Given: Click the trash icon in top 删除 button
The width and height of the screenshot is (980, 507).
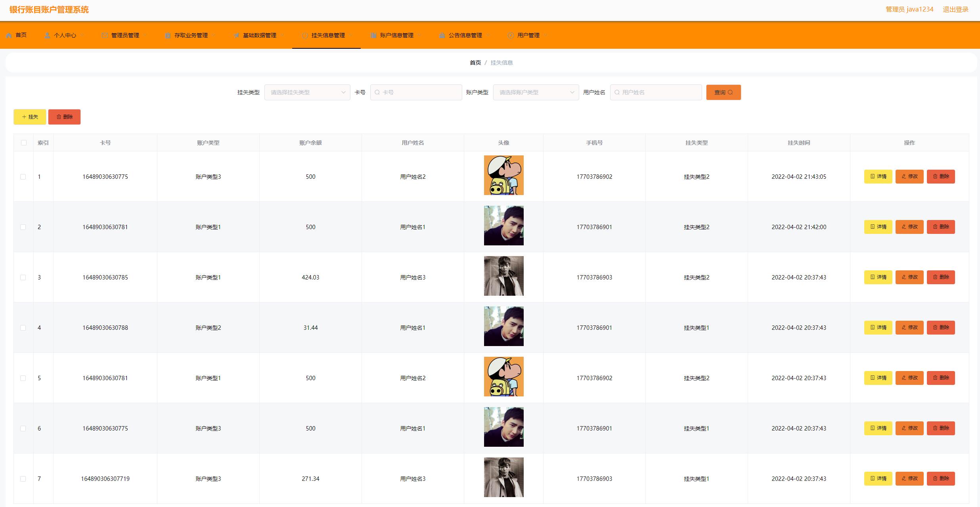Looking at the screenshot, I should 59,117.
